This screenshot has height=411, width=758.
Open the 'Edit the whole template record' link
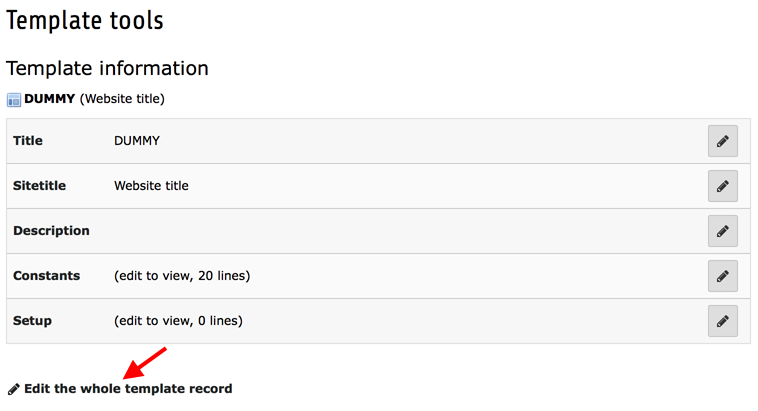[x=128, y=388]
